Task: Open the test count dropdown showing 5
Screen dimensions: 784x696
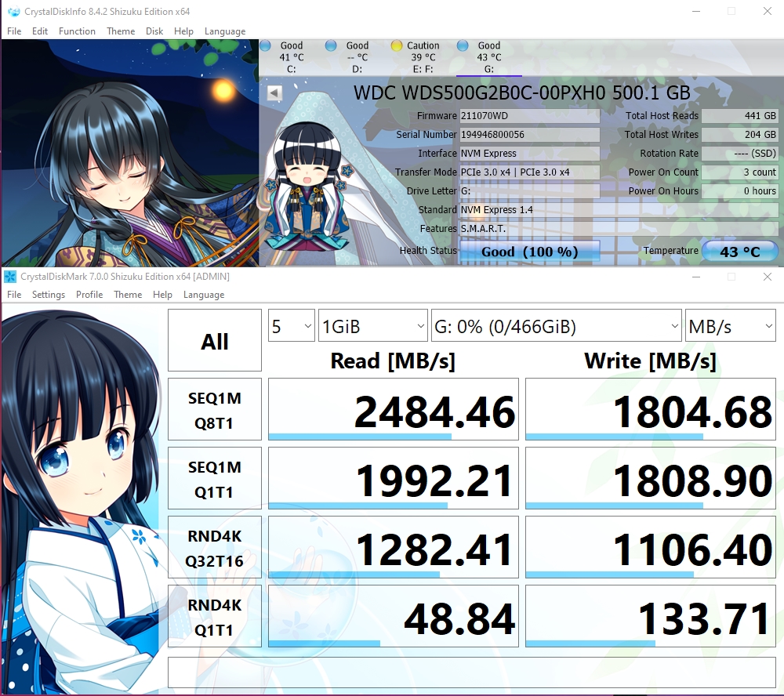Action: [x=292, y=325]
